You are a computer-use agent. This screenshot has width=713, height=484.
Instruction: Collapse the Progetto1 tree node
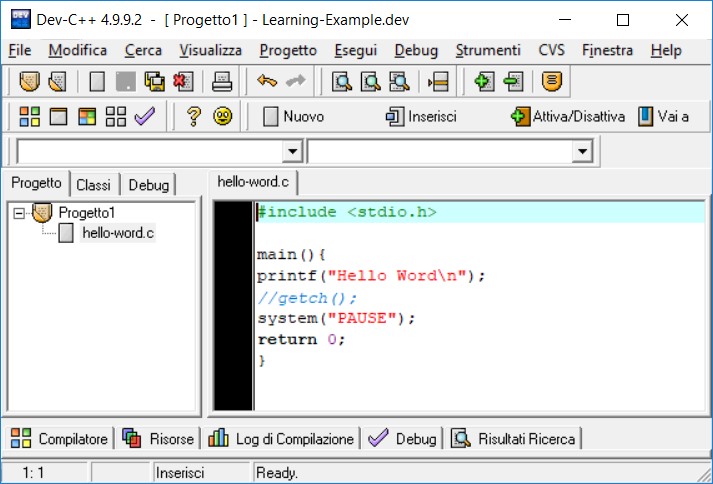coord(19,213)
